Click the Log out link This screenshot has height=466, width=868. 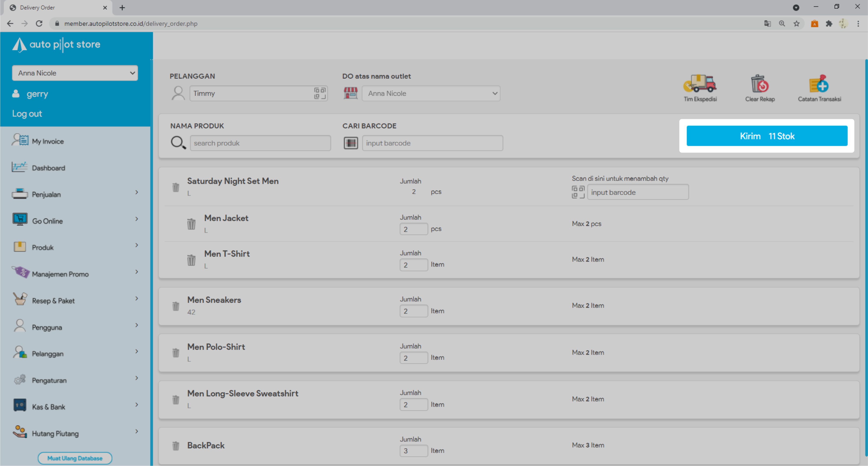27,113
